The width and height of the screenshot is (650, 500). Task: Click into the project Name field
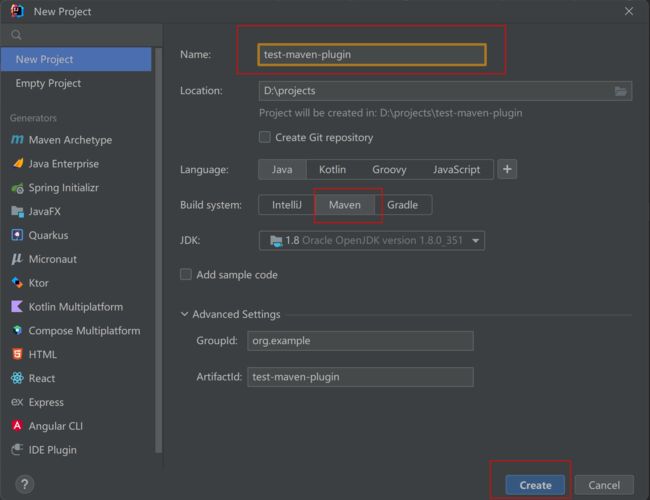[372, 55]
